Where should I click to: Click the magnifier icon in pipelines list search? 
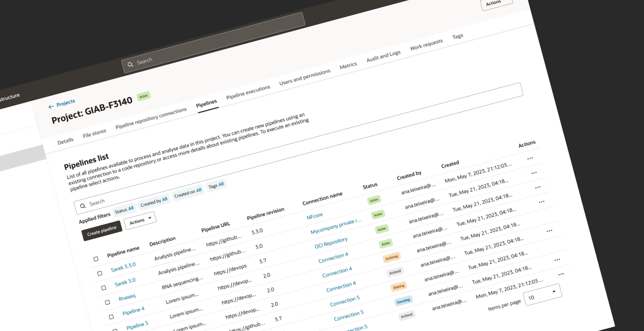tap(82, 205)
